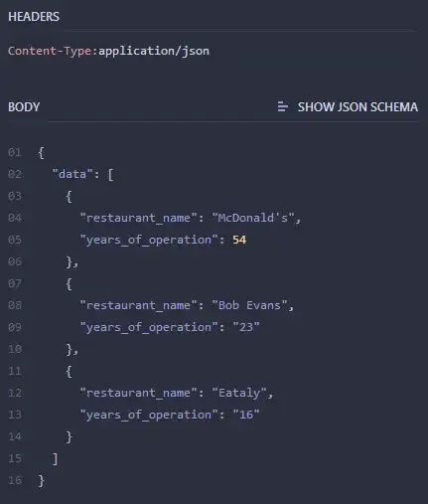Click line number 01 in the gutter
The height and width of the screenshot is (504, 428).
15,152
